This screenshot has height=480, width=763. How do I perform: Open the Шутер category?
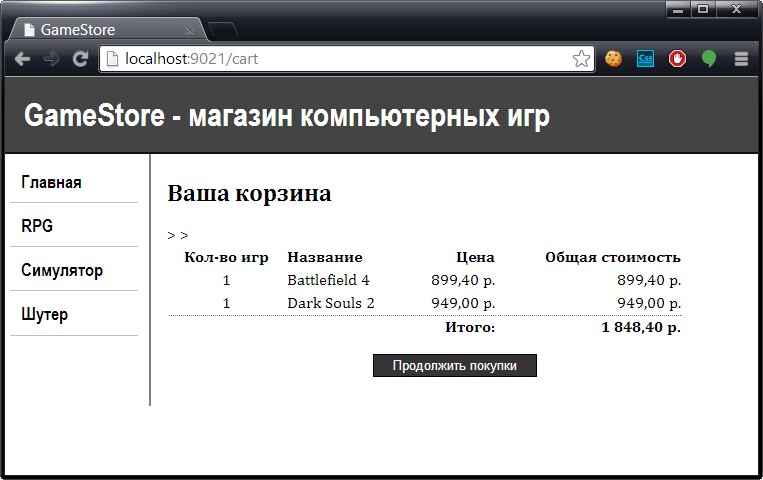coord(44,314)
